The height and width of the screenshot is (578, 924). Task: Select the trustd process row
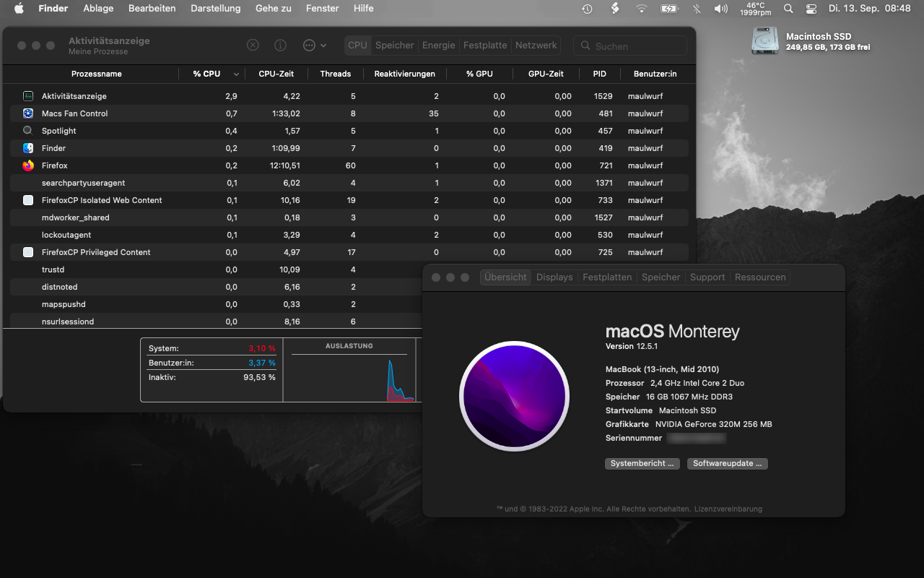[x=217, y=269]
